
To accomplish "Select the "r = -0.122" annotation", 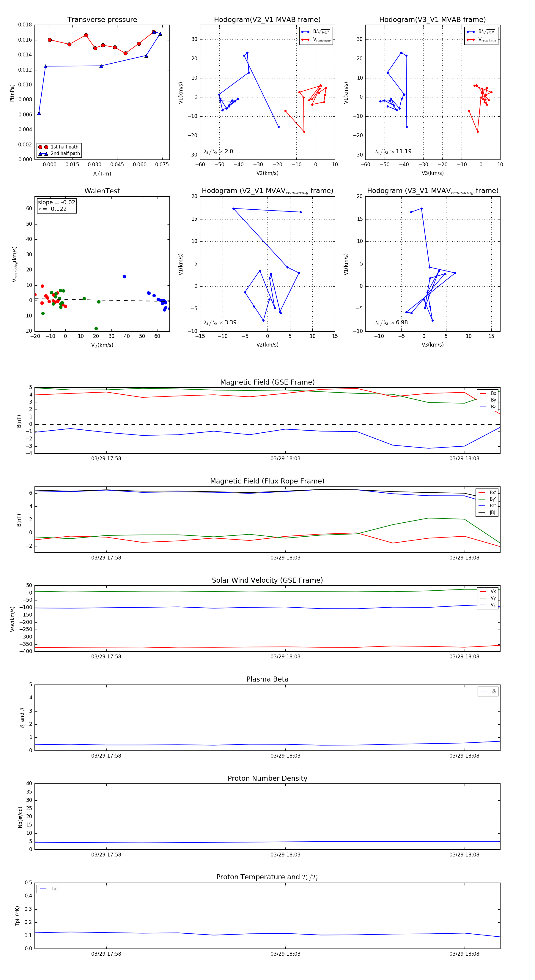I will click(53, 209).
